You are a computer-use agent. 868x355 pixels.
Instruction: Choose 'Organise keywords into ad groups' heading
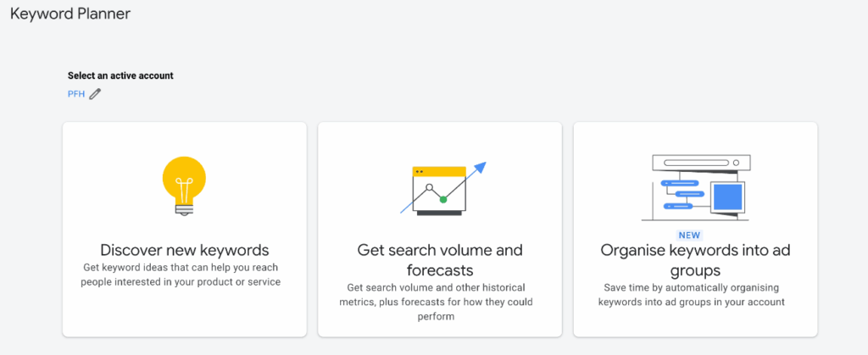695,260
